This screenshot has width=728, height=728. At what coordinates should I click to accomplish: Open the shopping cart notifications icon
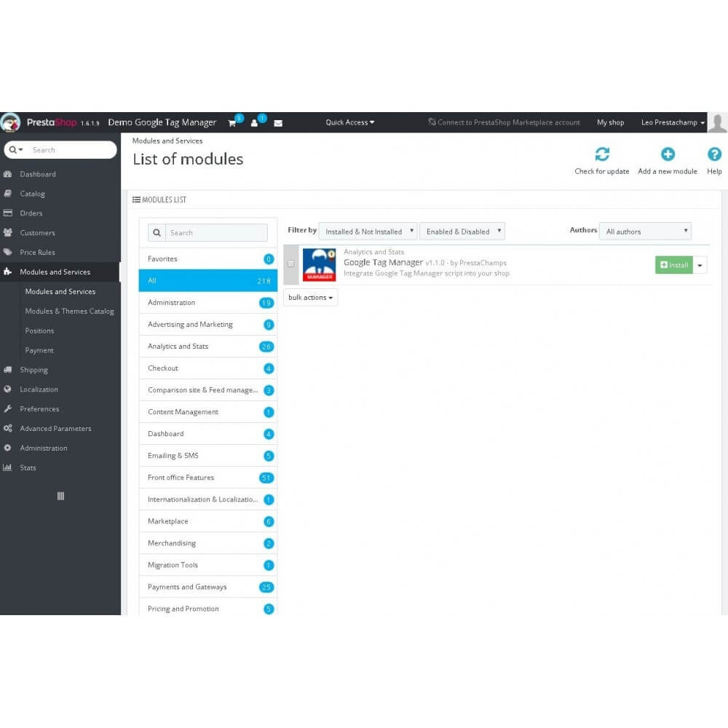click(232, 123)
